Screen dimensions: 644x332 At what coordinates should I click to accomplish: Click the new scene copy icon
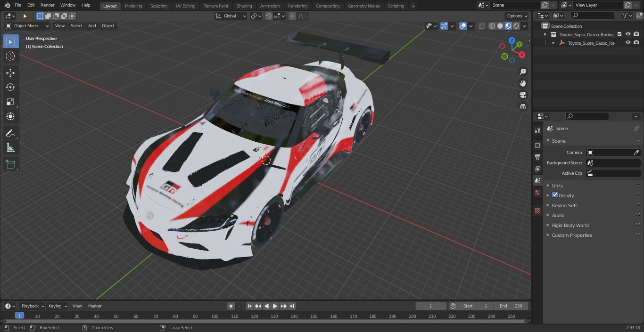click(x=545, y=5)
